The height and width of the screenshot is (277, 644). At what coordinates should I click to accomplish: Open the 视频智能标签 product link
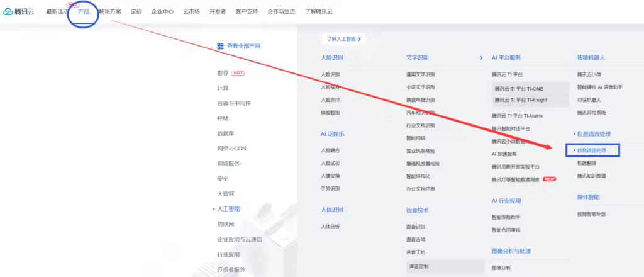point(591,213)
